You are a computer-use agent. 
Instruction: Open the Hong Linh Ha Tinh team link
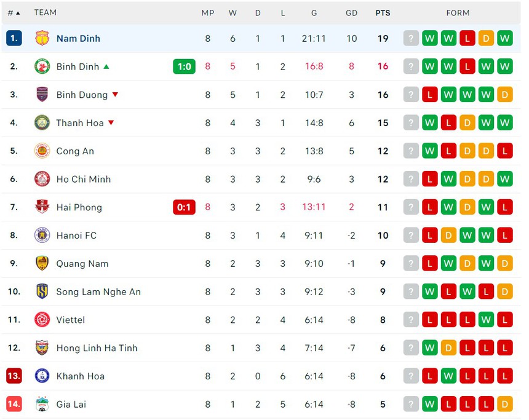pos(97,348)
